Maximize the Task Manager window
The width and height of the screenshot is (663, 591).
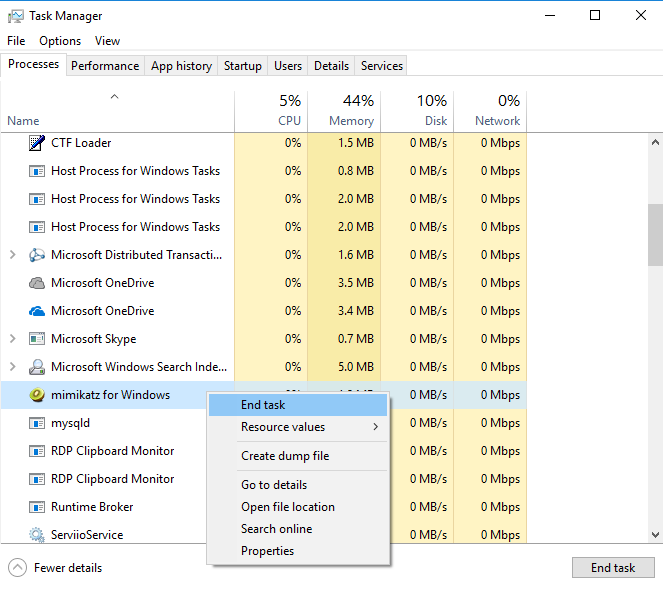pyautogui.click(x=595, y=16)
